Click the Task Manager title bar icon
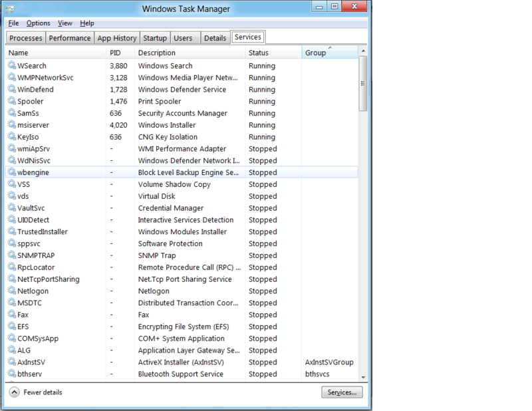532x411 pixels. point(10,9)
